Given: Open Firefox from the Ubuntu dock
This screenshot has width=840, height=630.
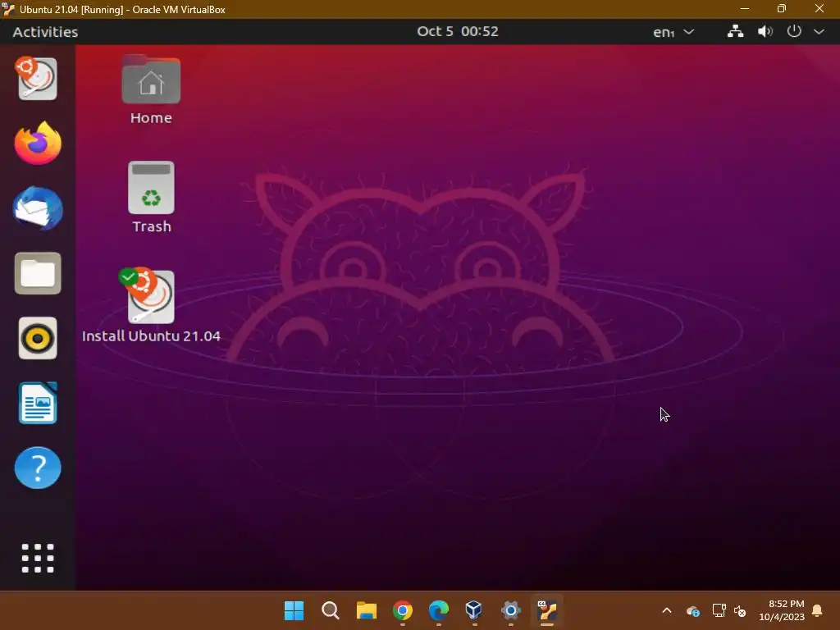Looking at the screenshot, I should pos(38,143).
